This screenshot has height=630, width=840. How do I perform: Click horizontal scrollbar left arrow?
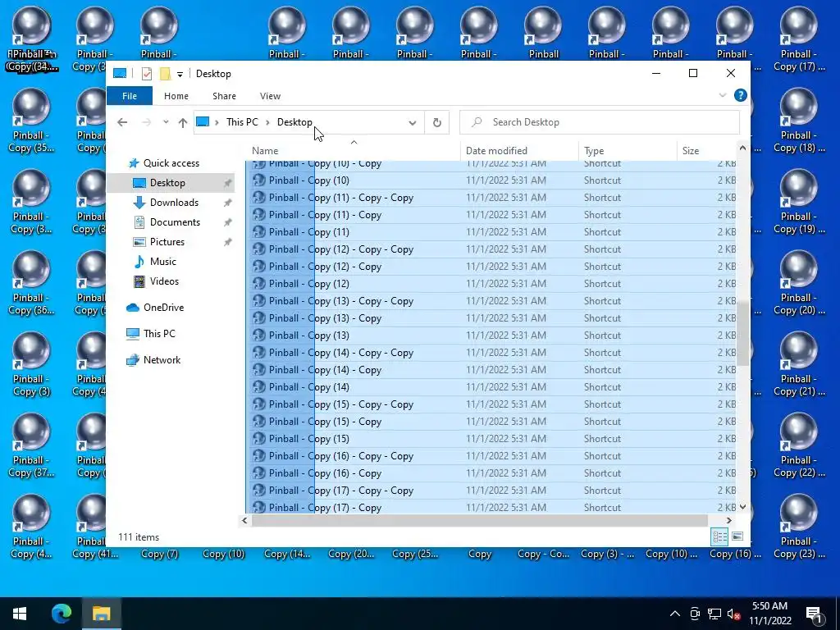point(244,520)
